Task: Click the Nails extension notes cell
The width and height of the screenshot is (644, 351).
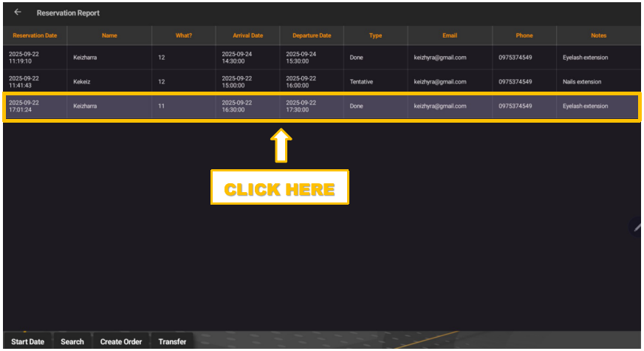Action: point(582,82)
